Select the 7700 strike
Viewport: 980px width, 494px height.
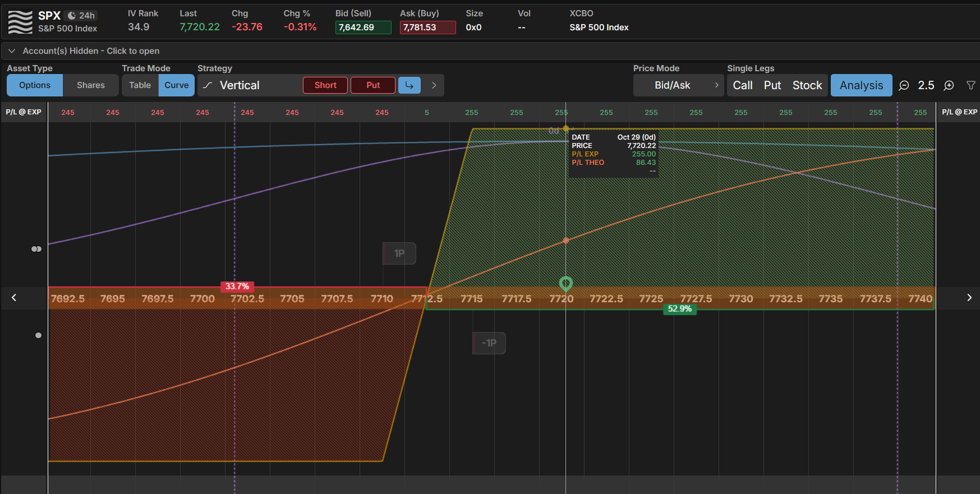pos(203,299)
